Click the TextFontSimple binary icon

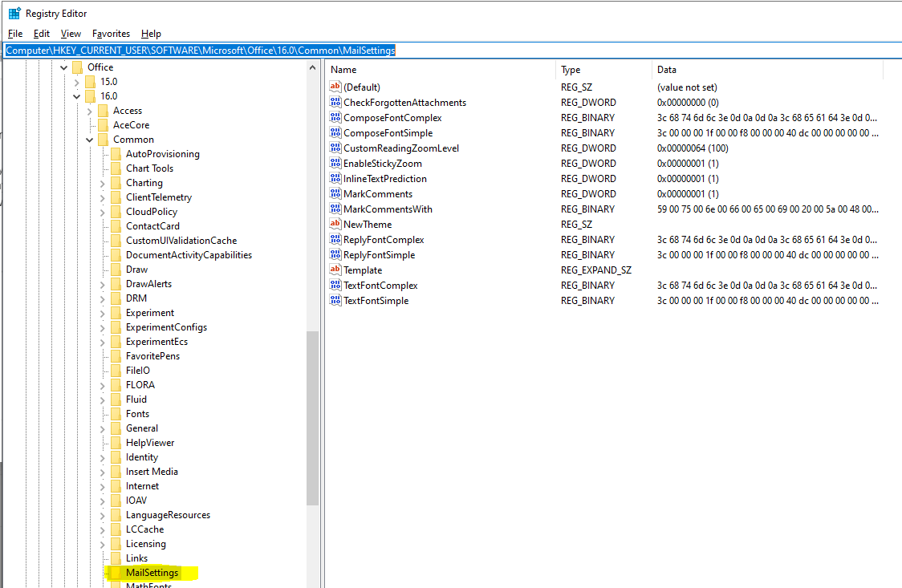tap(335, 300)
